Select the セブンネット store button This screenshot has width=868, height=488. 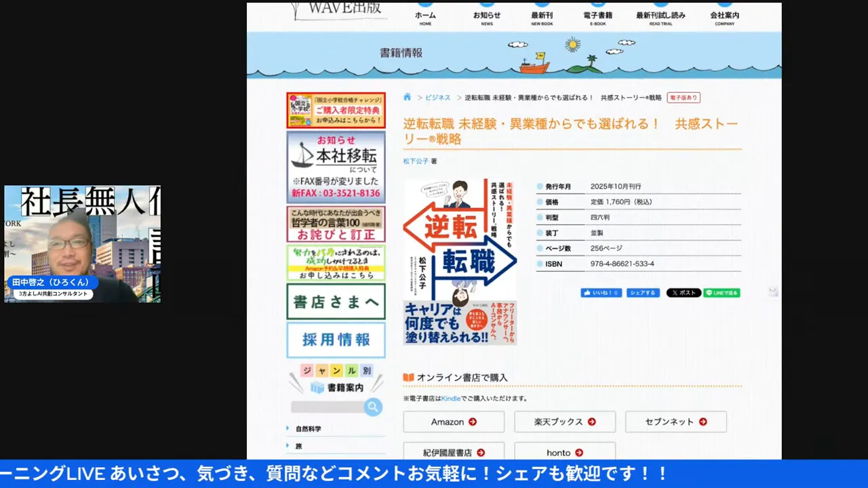click(676, 422)
